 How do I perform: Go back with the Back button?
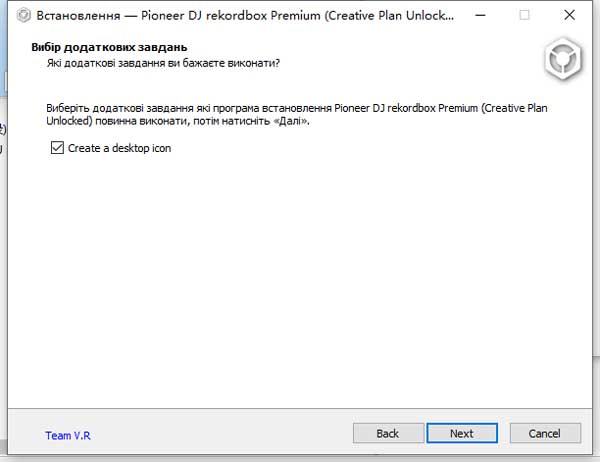pos(387,433)
